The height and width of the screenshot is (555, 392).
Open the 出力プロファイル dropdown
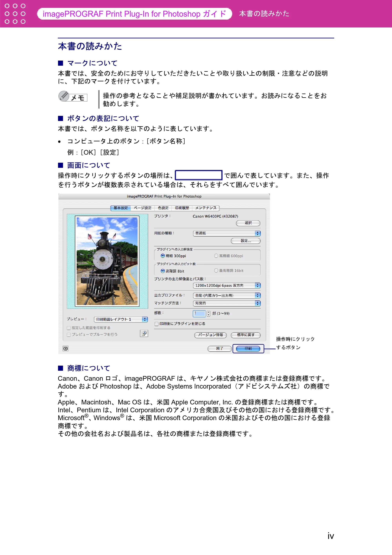point(227,295)
